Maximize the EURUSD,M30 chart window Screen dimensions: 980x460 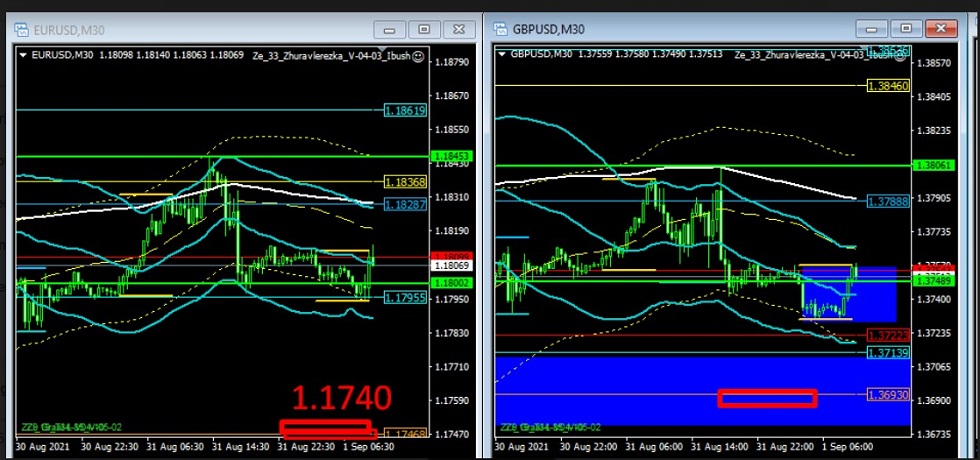425,29
